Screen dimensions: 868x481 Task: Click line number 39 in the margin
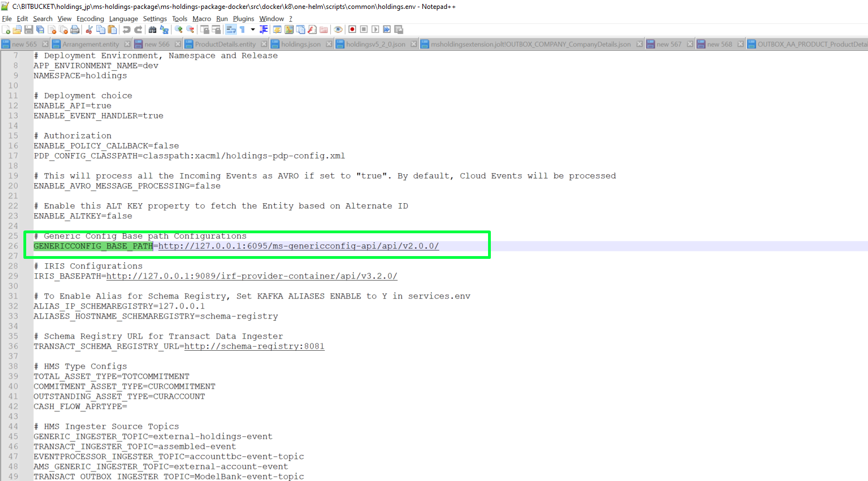pos(13,376)
